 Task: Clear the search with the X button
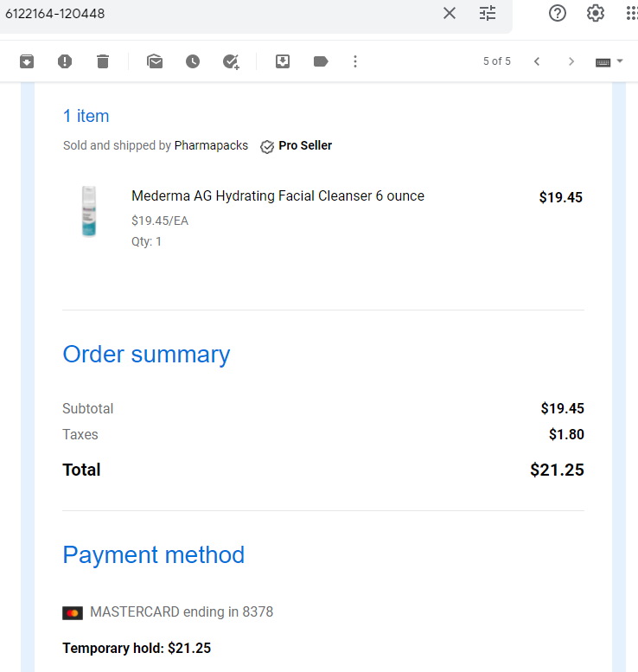pyautogui.click(x=450, y=13)
